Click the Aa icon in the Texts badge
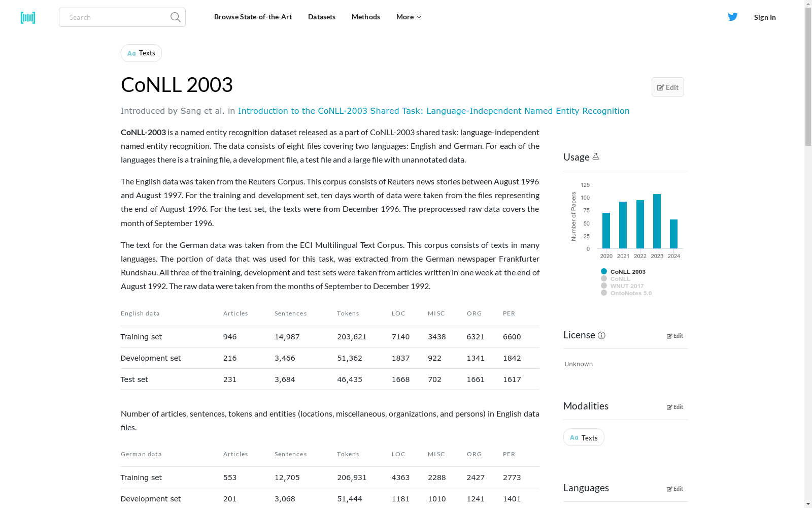Screen dimensions: 812x508 pyautogui.click(x=131, y=53)
